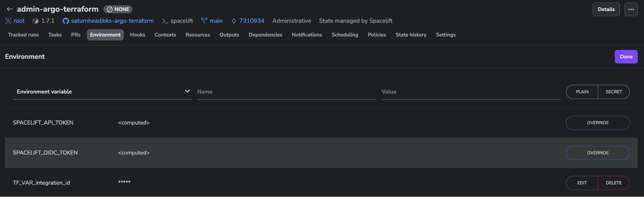Open the main branch link
644x197 pixels.
pyautogui.click(x=216, y=21)
